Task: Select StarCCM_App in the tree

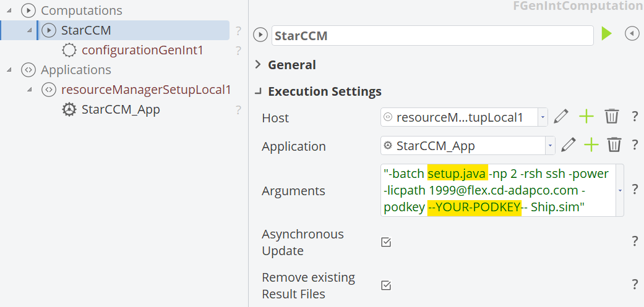Action: tap(121, 109)
